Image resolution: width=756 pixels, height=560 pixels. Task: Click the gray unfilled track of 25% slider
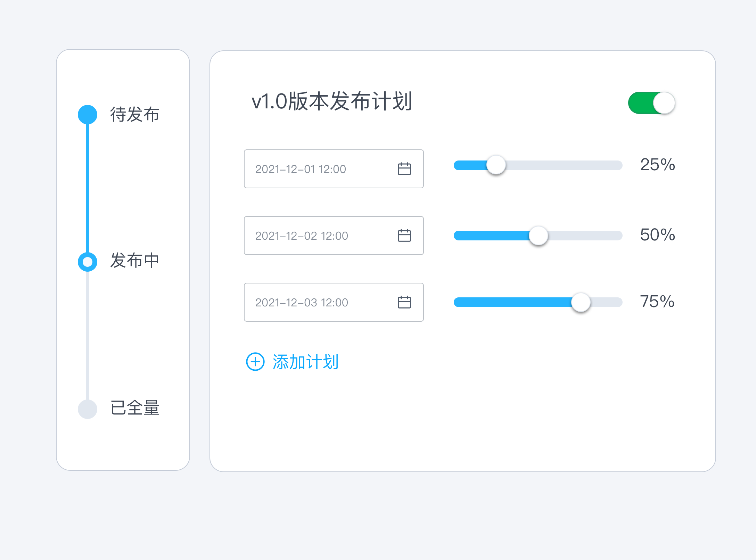(x=563, y=165)
